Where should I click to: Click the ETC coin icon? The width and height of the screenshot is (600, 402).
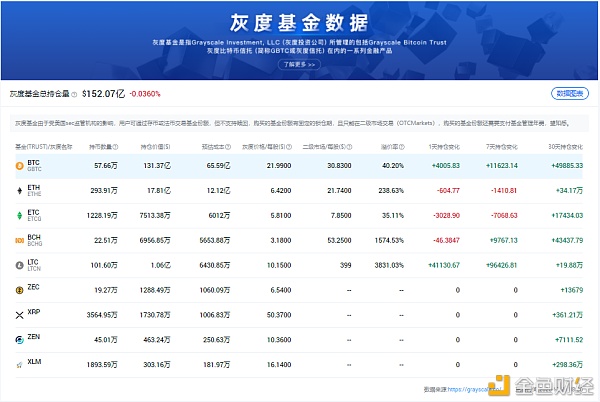point(20,215)
